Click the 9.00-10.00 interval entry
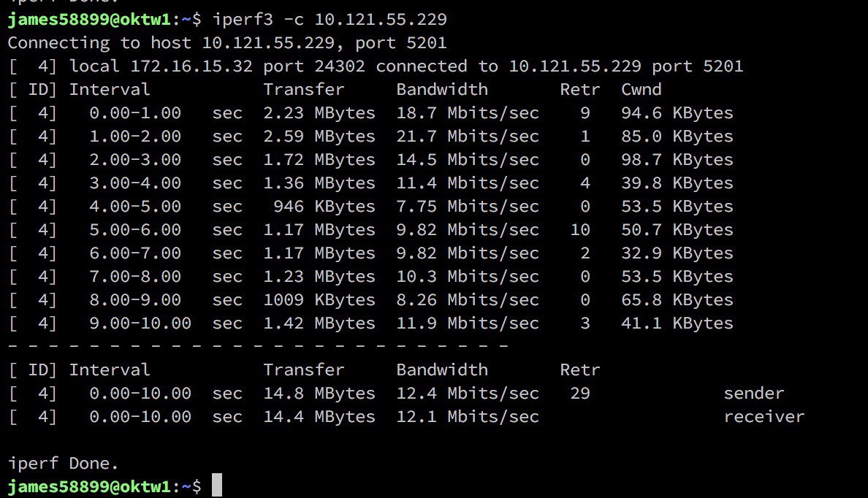This screenshot has width=868, height=498. [x=140, y=323]
